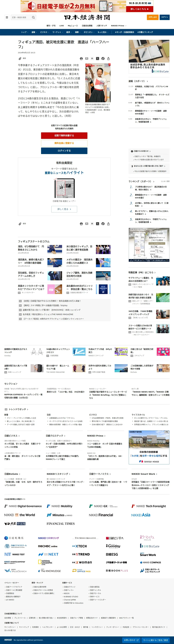This screenshot has width=174, height=644.
Task: Click 詳しく見る under the paper viewer
Action: (x=64, y=209)
